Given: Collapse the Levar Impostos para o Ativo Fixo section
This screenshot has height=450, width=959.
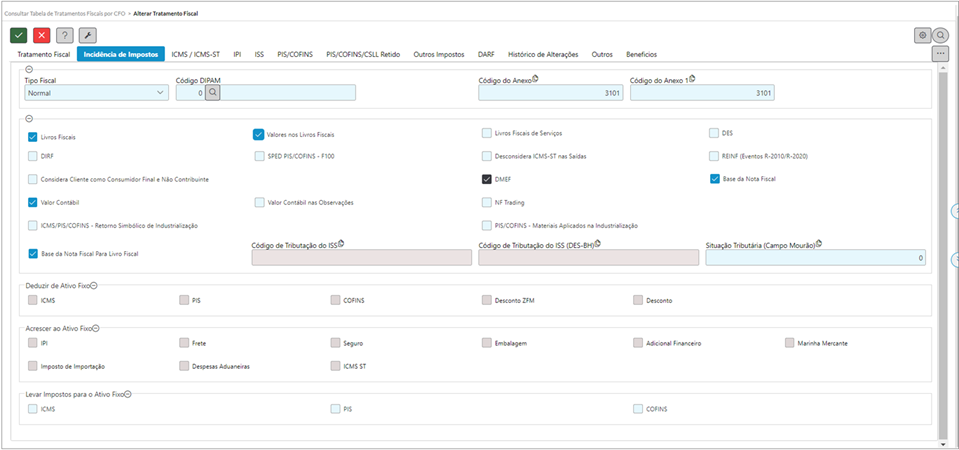Looking at the screenshot, I should [x=128, y=394].
